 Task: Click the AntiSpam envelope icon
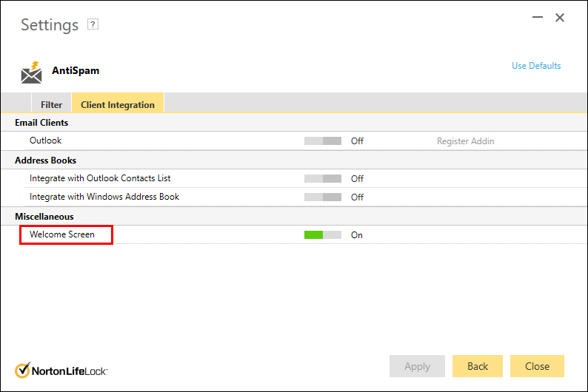pyautogui.click(x=32, y=72)
